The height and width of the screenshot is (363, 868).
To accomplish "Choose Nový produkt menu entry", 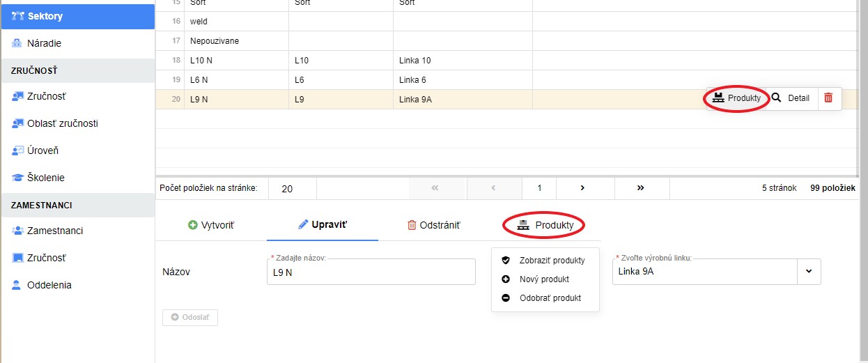I will 544,279.
